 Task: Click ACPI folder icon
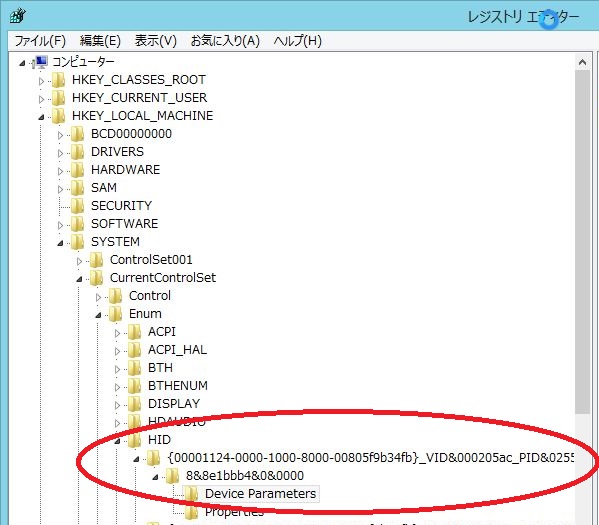click(134, 332)
